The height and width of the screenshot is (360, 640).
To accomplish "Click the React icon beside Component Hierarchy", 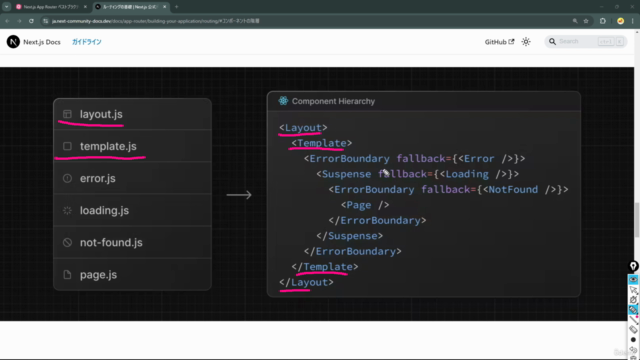I will point(283,101).
